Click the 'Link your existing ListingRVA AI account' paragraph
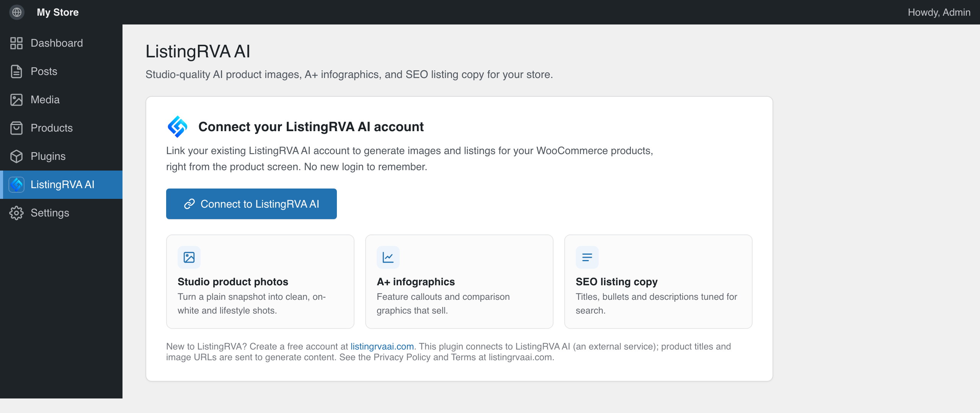Viewport: 980px width, 413px height. pos(410,159)
